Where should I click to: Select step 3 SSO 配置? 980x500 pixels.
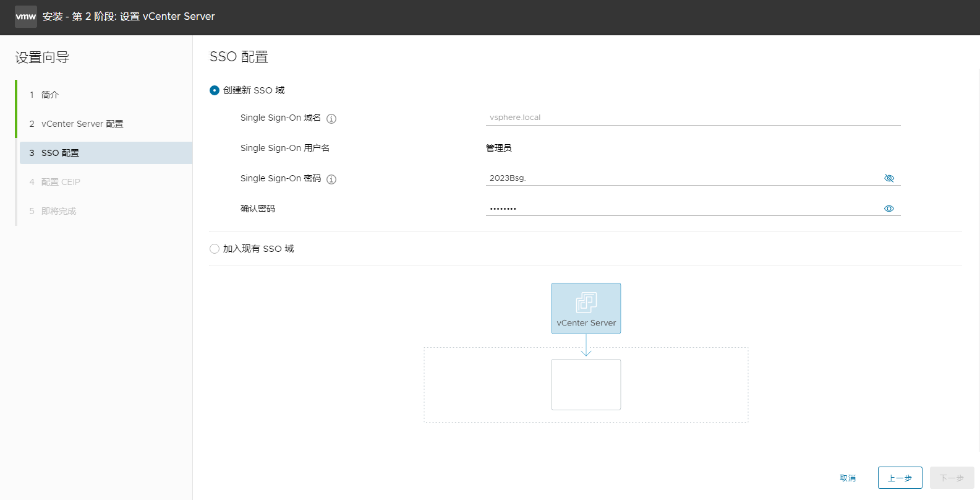[106, 153]
